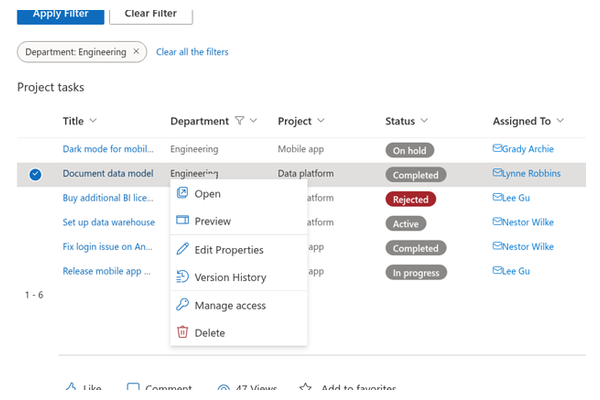Choose Delete from the context menu

click(x=239, y=333)
